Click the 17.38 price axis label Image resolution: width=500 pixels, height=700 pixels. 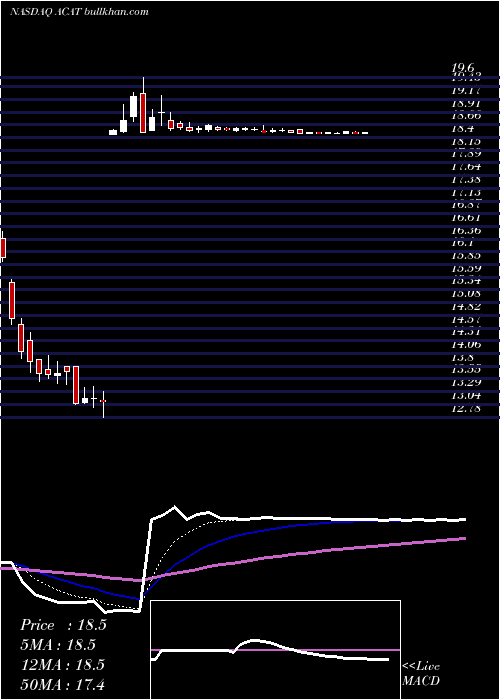467,179
